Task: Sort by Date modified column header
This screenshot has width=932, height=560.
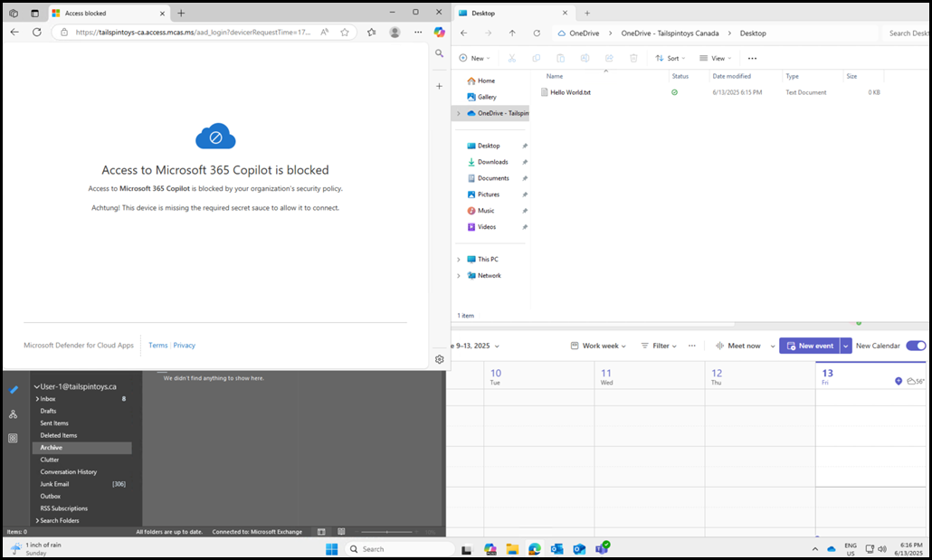Action: point(732,76)
